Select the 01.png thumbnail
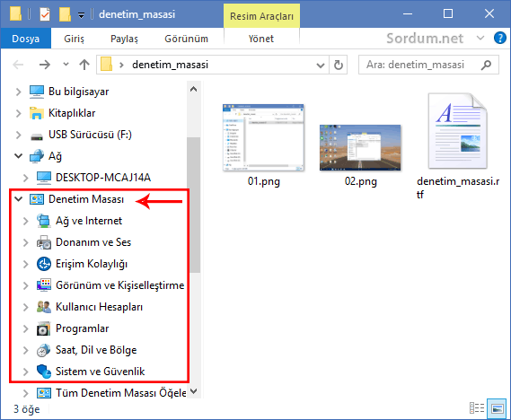The image size is (511, 420). click(263, 137)
